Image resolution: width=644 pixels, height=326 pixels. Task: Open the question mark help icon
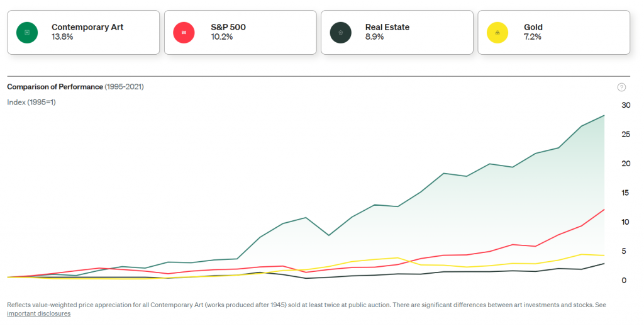click(621, 87)
